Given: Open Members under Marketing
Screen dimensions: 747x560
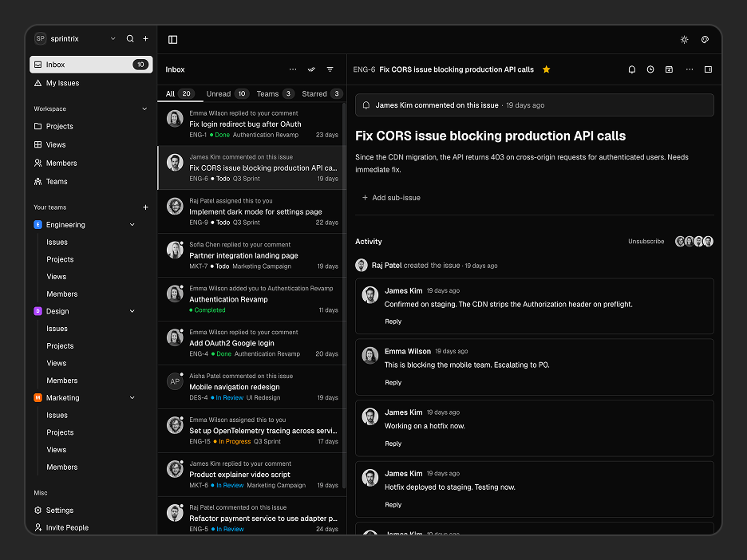Looking at the screenshot, I should tap(62, 467).
